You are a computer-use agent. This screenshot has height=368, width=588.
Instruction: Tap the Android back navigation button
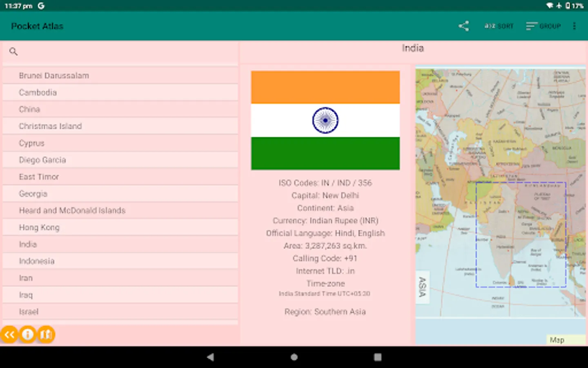(210, 357)
